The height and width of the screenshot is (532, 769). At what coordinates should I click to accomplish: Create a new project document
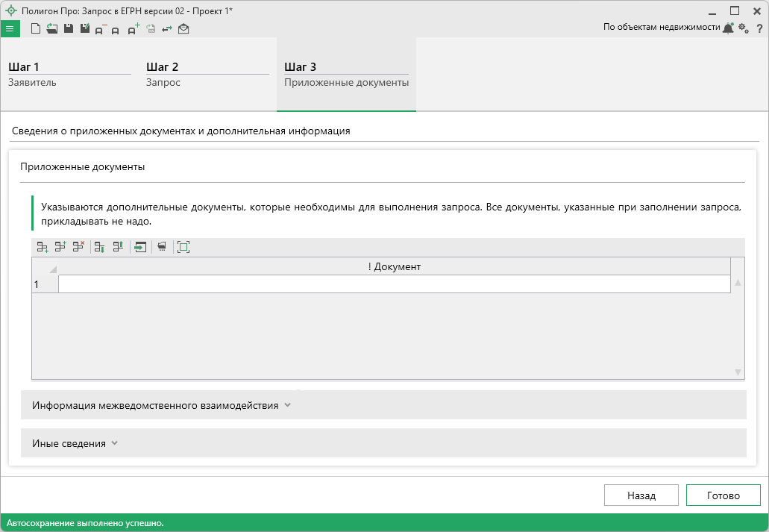35,29
